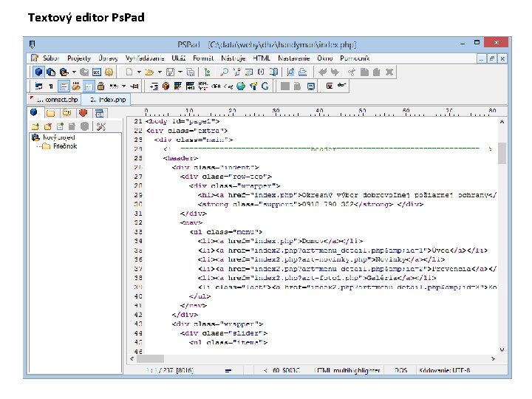The image size is (532, 399).
Task: Select the Priečinok folder in tree
Action: tap(65, 146)
